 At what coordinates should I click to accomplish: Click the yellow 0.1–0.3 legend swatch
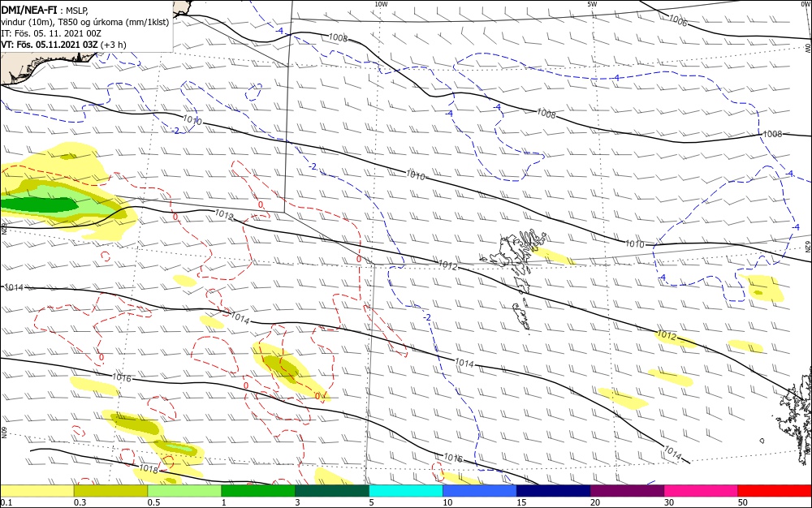click(x=37, y=491)
